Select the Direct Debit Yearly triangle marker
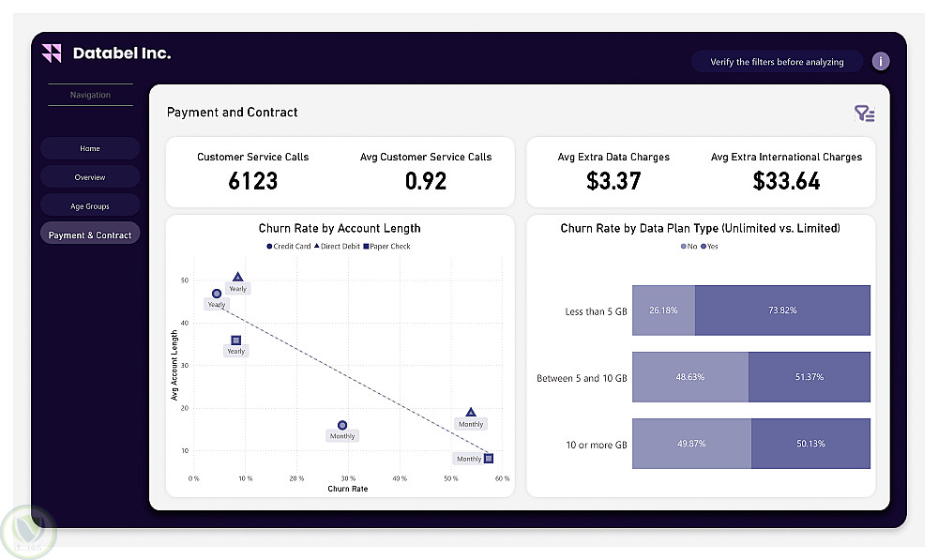 (x=237, y=277)
